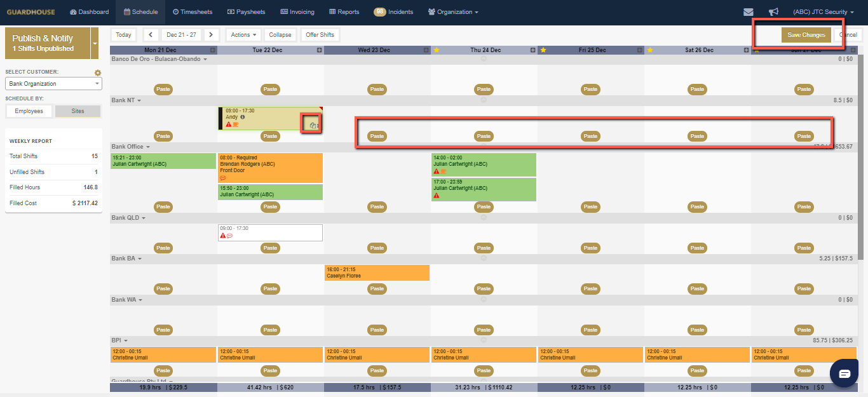868x397 pixels.
Task: Go to the previous week with the left arrow
Action: (x=150, y=35)
